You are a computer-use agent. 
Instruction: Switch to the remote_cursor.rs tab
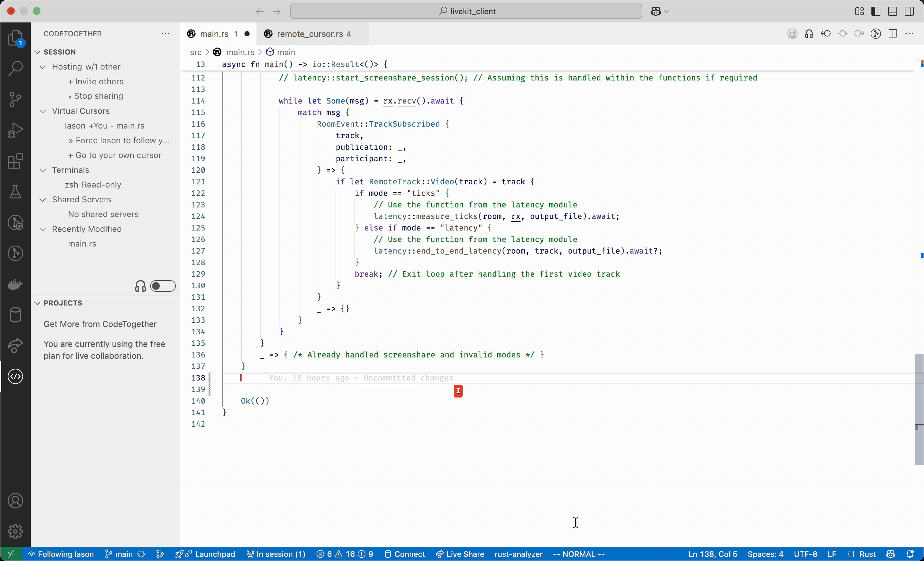pos(313,34)
